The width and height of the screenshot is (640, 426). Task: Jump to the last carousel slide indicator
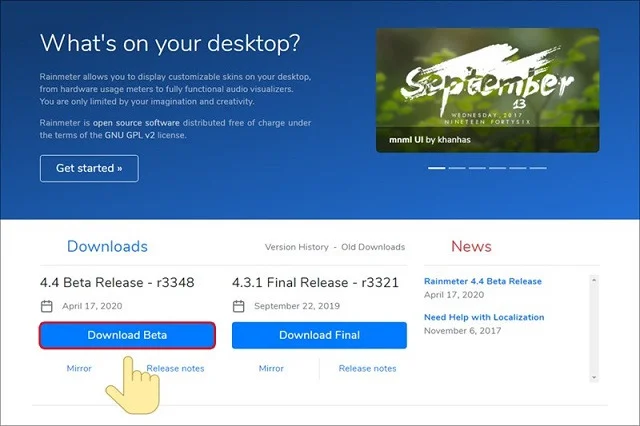538,168
